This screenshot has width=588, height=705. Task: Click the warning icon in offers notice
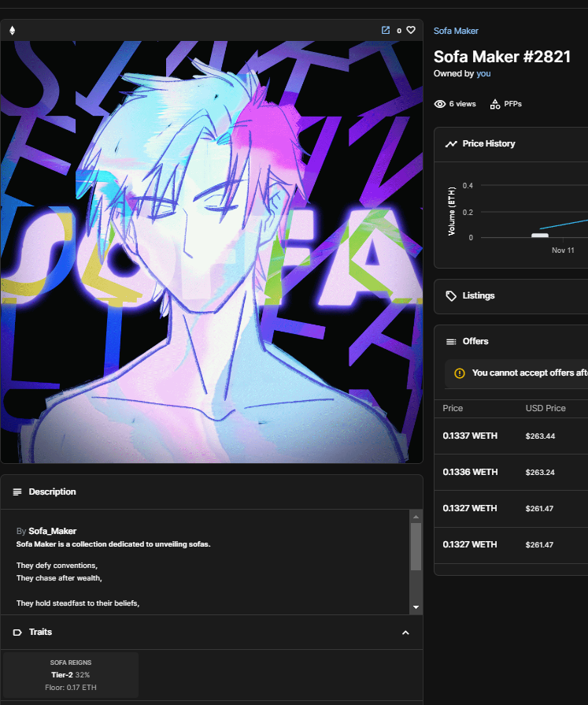(460, 373)
